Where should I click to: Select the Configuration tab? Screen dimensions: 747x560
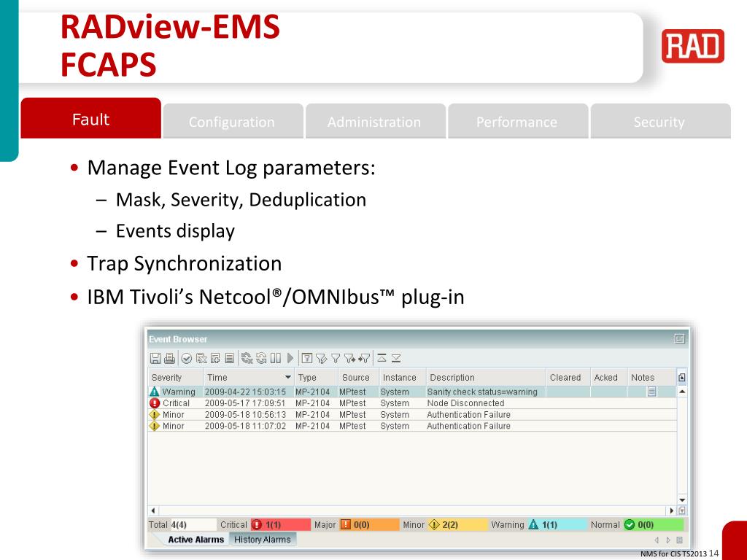click(x=233, y=122)
